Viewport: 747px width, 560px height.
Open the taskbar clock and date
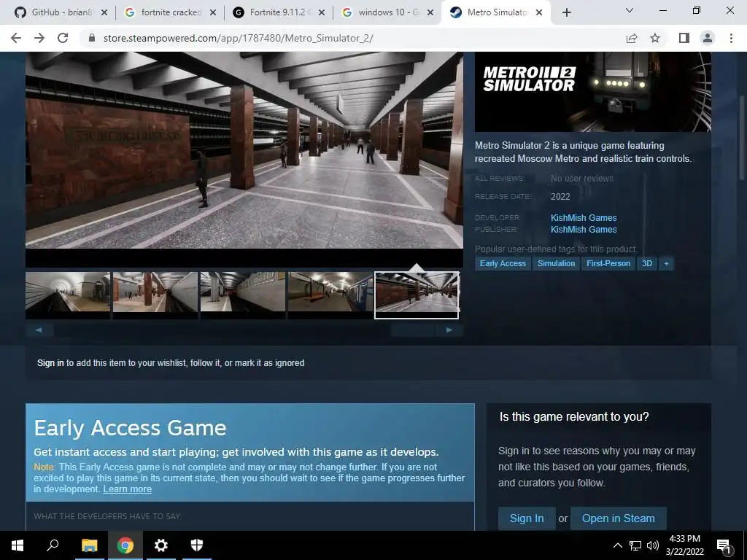point(684,545)
